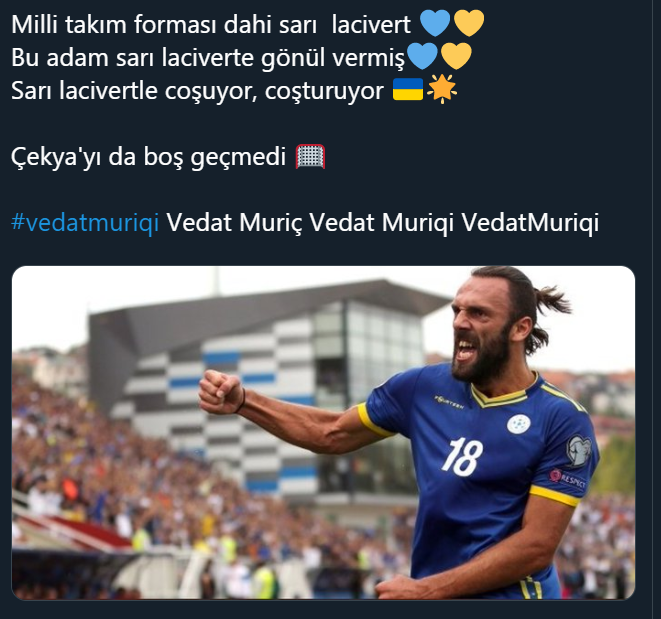Click the blue heart emoji after 'lacivert'
This screenshot has width=661, height=619.
435,24
